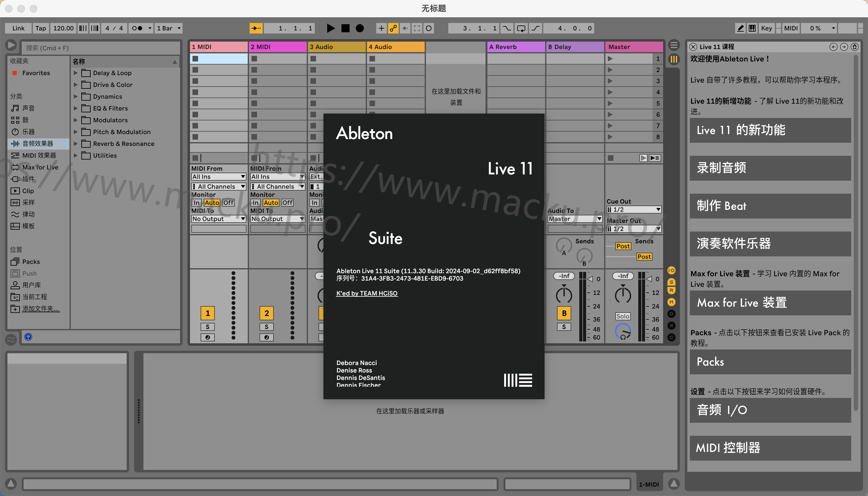This screenshot has width=868, height=496.
Task: Click the 120.00 tempo field
Action: point(63,28)
